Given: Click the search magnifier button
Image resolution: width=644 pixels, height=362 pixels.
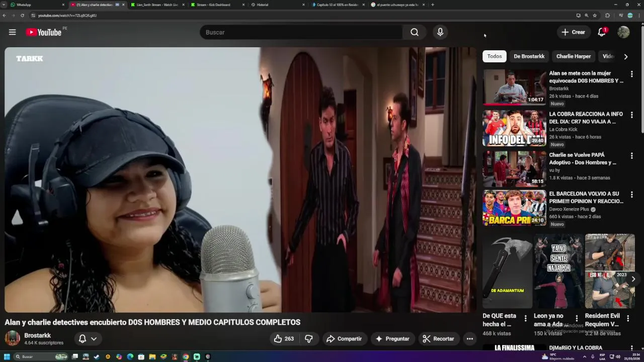Looking at the screenshot, I should 414,32.
